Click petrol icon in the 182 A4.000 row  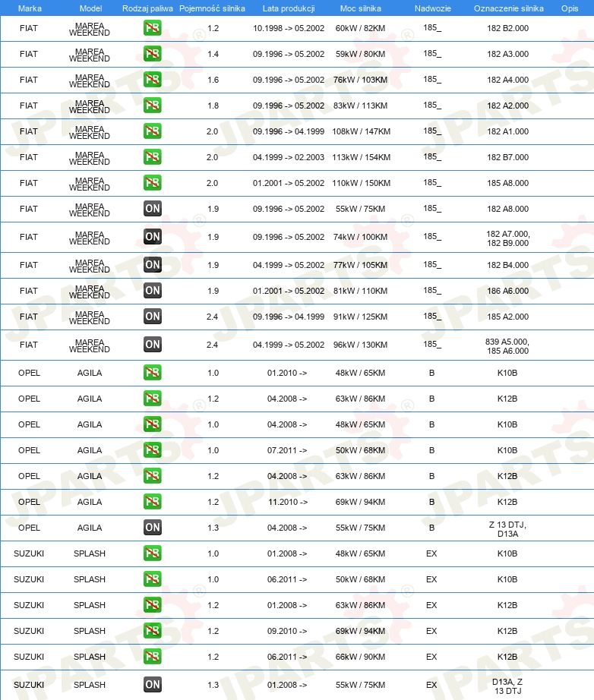[x=152, y=80]
